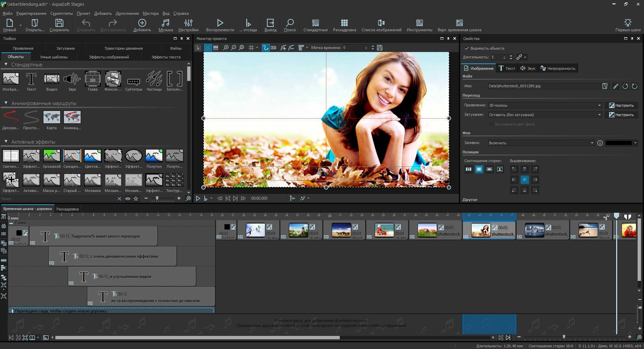Select the Видео object in Toolbox
The image size is (644, 349).
click(52, 81)
